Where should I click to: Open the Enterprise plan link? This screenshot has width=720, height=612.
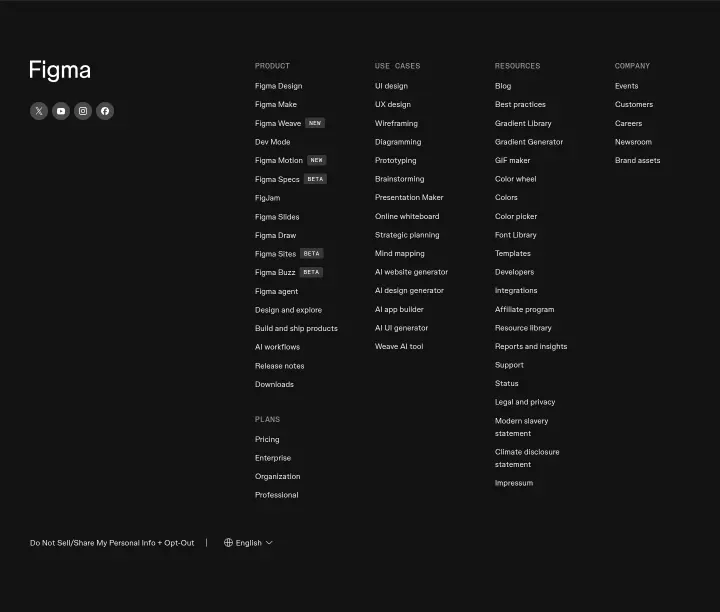273,458
